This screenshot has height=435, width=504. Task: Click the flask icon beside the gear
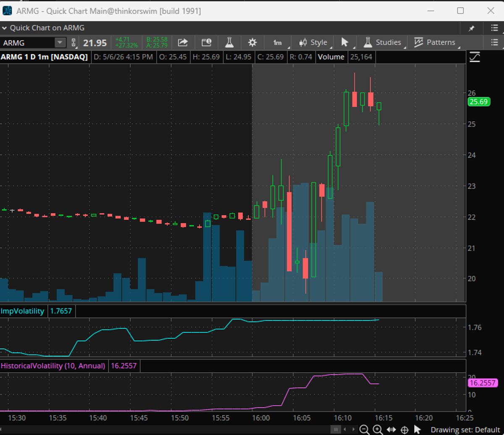[229, 42]
